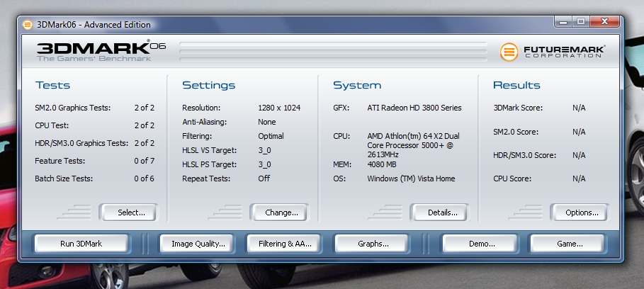The image size is (644, 289).
Task: Click the HDR/SM3.0 Graphics Tests label
Action: (x=81, y=143)
